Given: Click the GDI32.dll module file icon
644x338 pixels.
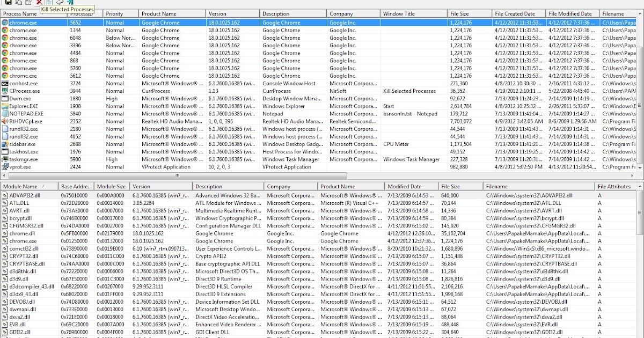Looking at the screenshot, I should (x=5, y=332).
